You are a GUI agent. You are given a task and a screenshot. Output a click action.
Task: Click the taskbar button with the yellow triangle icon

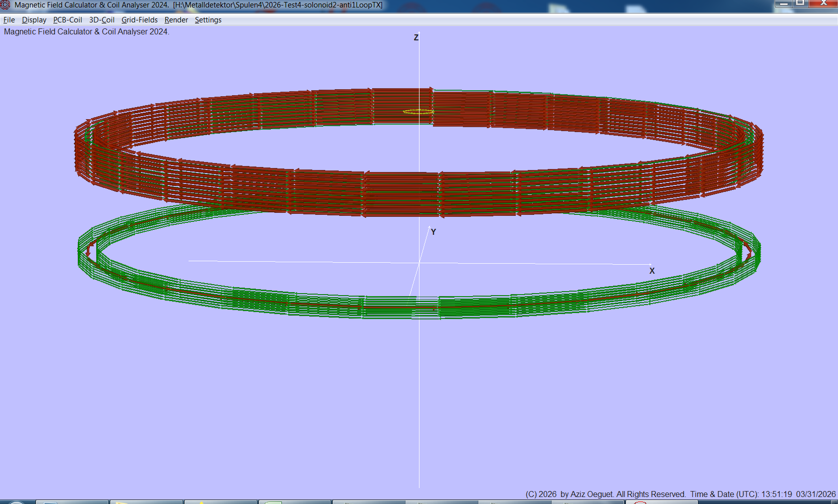219,502
